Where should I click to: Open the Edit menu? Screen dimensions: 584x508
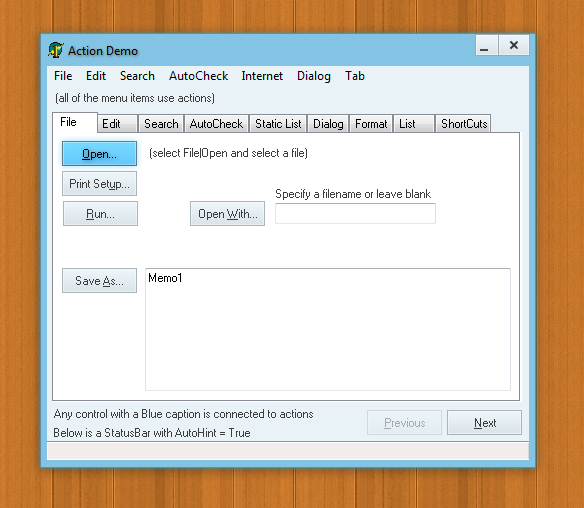[x=96, y=76]
